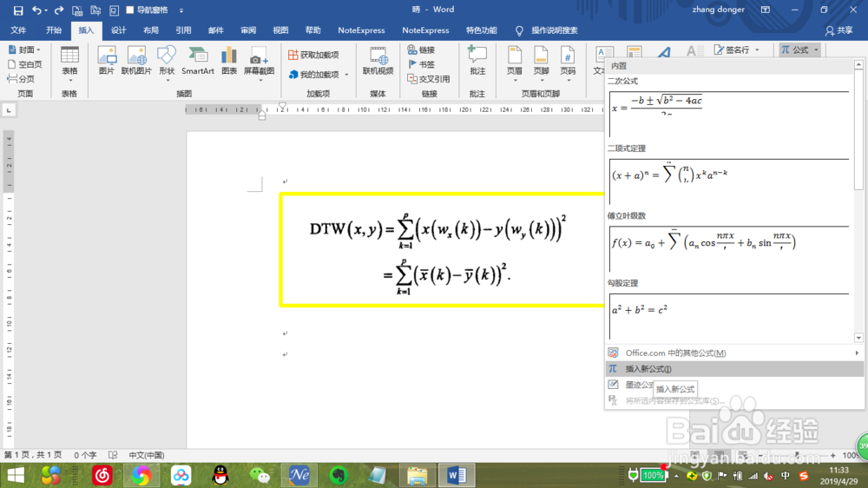
Task: Open WeChat from the taskbar
Action: coord(260,475)
